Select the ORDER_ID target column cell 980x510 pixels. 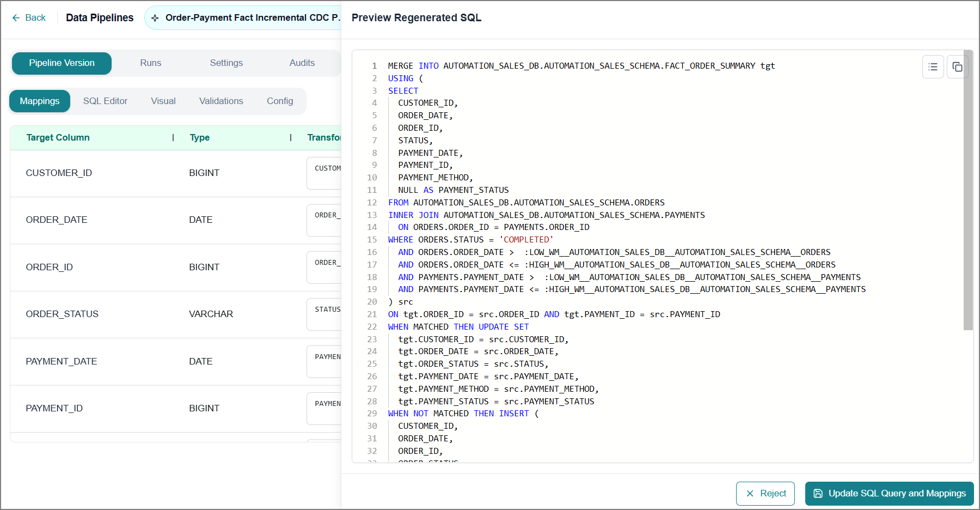49,268
